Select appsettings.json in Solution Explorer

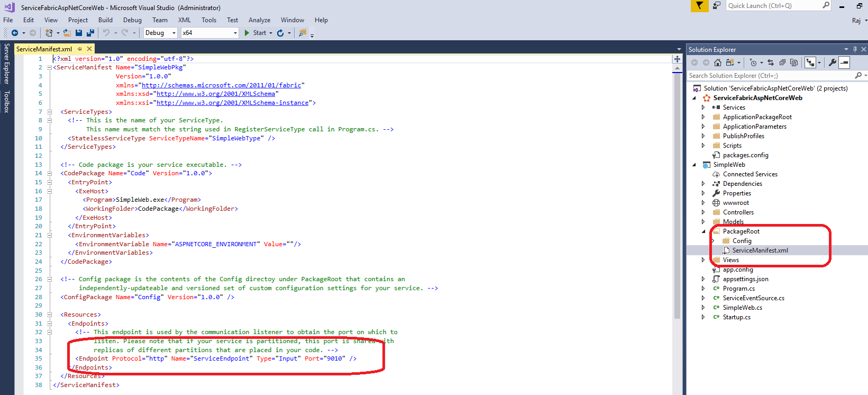click(745, 279)
